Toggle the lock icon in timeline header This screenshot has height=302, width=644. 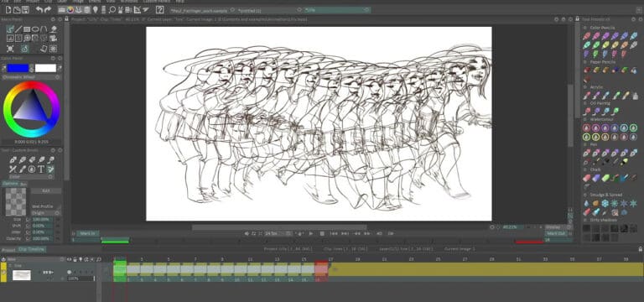[75, 260]
